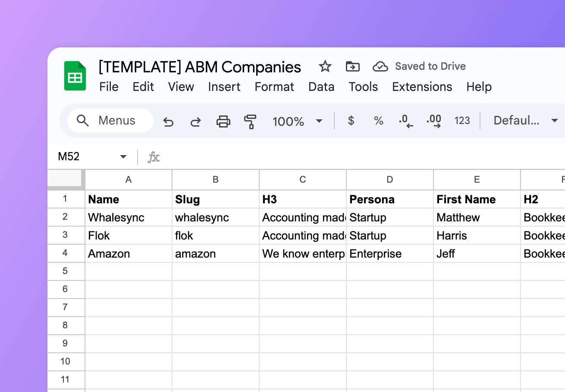The image size is (565, 392).
Task: Click the increase decimal places icon
Action: click(433, 121)
